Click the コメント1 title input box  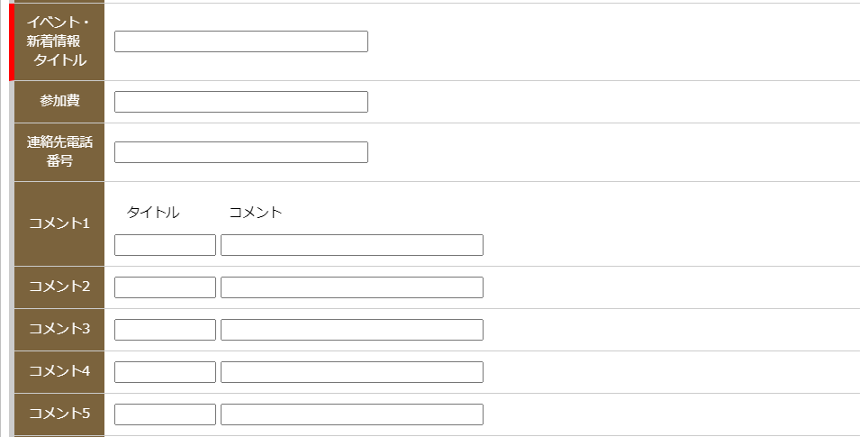point(165,245)
